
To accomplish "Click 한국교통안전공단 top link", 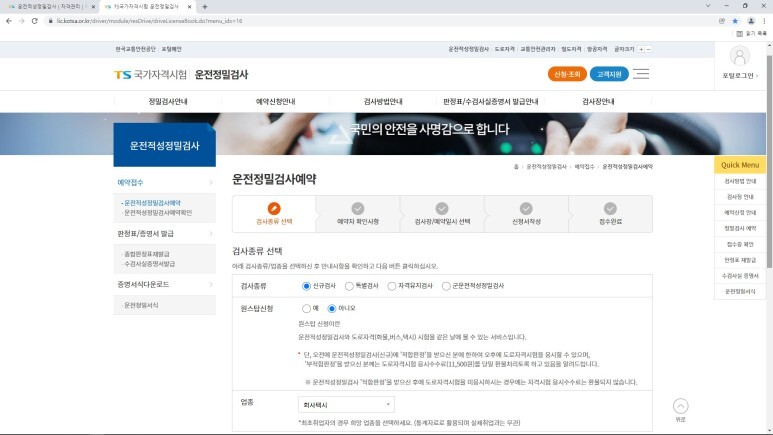I will click(x=135, y=49).
